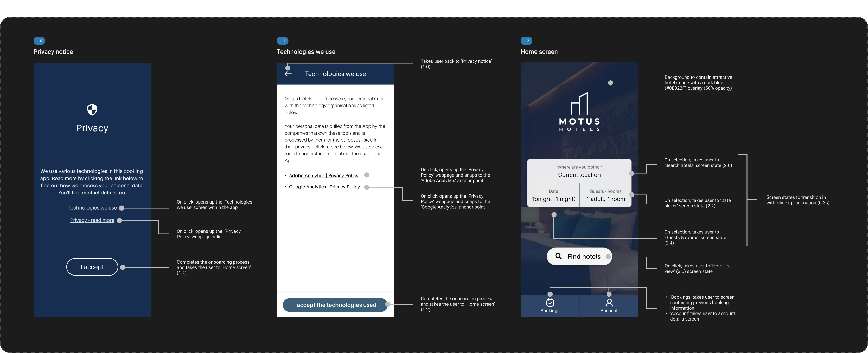This screenshot has width=868, height=353.
Task: Open the Adobe Analytics Privacy Policy link
Action: coord(323,176)
